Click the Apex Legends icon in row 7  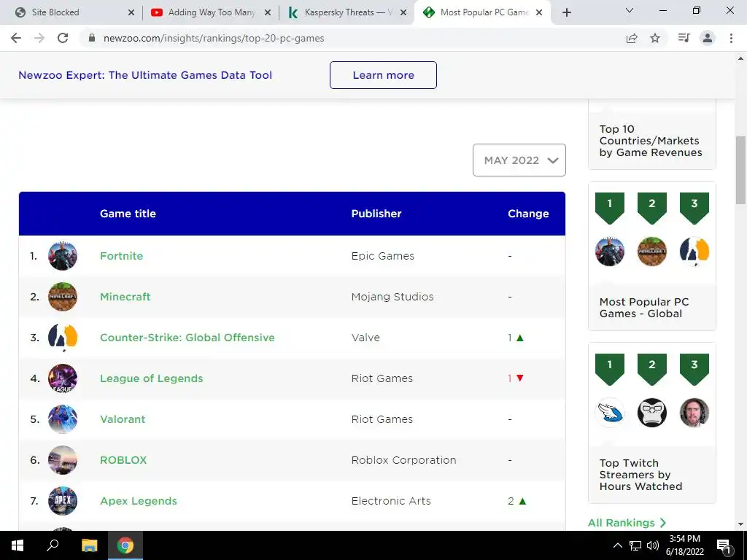click(63, 501)
